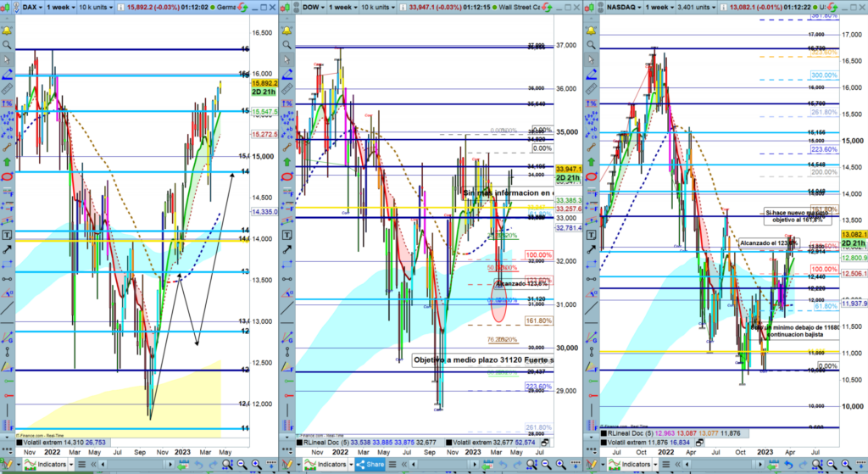Toggle the RLineal Doc indicator box in DOW chart
868x474 pixels.
point(298,442)
